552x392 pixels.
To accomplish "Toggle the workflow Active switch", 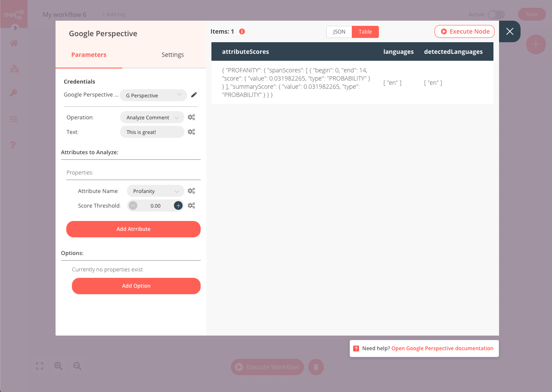I will coord(496,15).
